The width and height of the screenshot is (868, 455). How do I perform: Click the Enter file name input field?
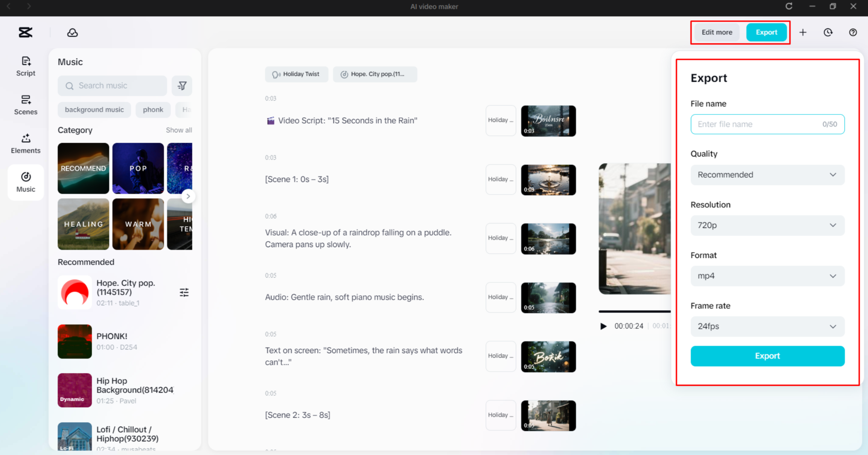[x=767, y=124]
